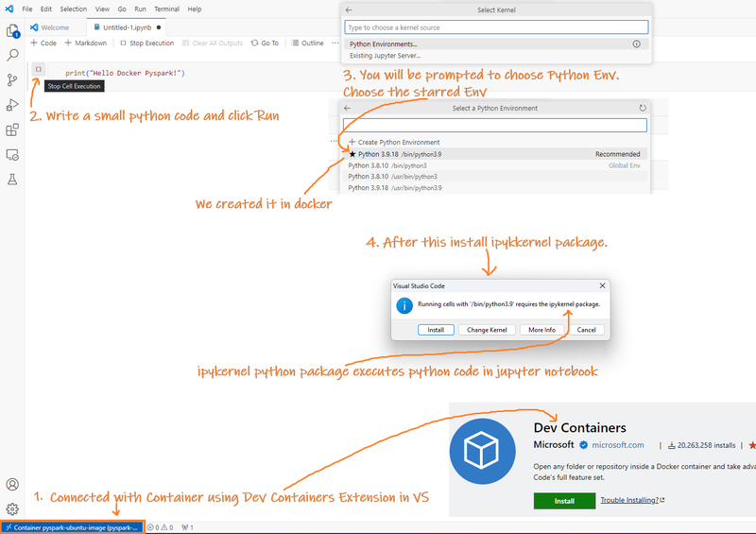Open the Manage gear icon

click(12, 508)
